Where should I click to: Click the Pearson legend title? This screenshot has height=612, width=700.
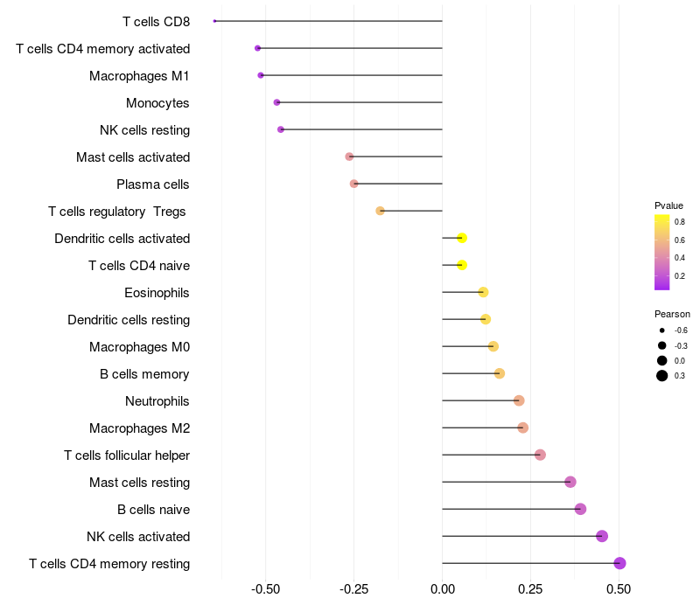(x=672, y=314)
